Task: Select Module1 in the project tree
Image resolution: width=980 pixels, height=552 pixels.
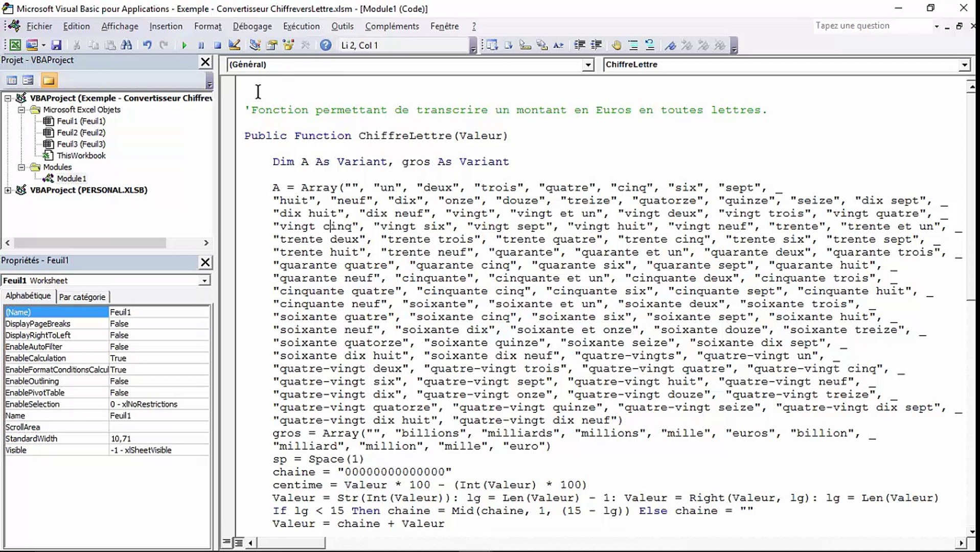Action: click(72, 178)
